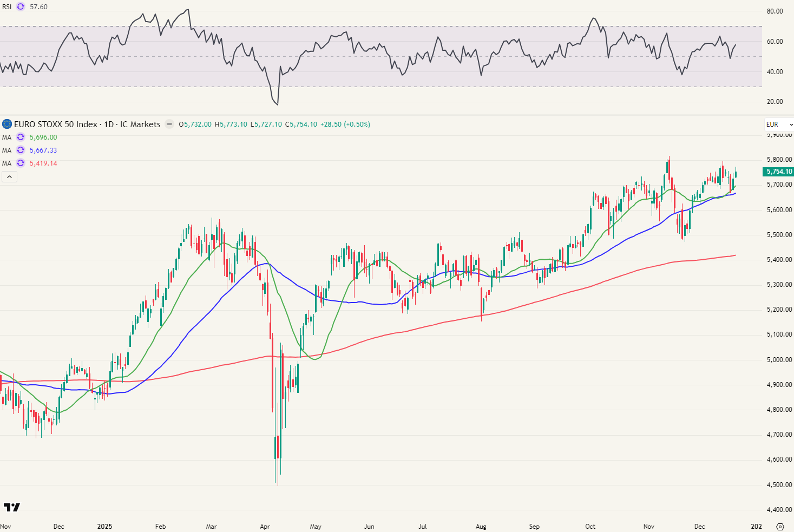Click the low value L5,727.10 in the legend
794x532 pixels.
click(265, 124)
